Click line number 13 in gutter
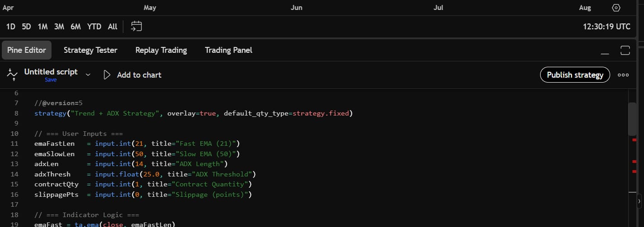 click(14, 164)
